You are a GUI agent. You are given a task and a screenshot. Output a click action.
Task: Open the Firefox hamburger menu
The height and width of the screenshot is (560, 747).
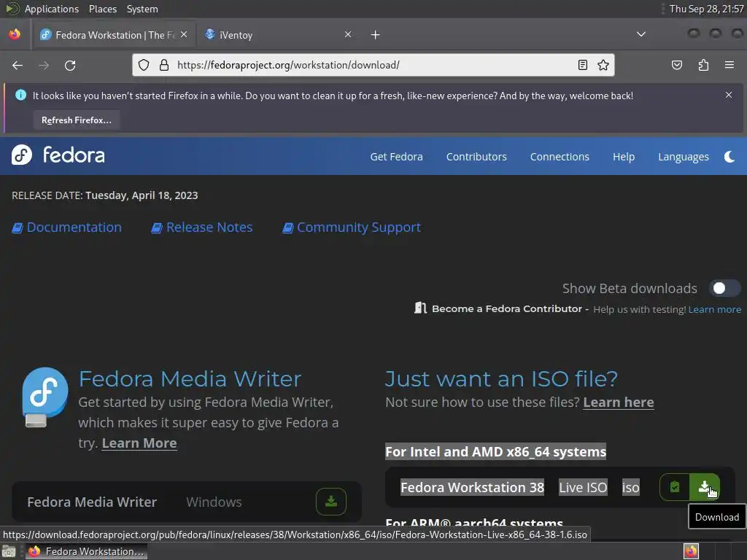(x=729, y=65)
